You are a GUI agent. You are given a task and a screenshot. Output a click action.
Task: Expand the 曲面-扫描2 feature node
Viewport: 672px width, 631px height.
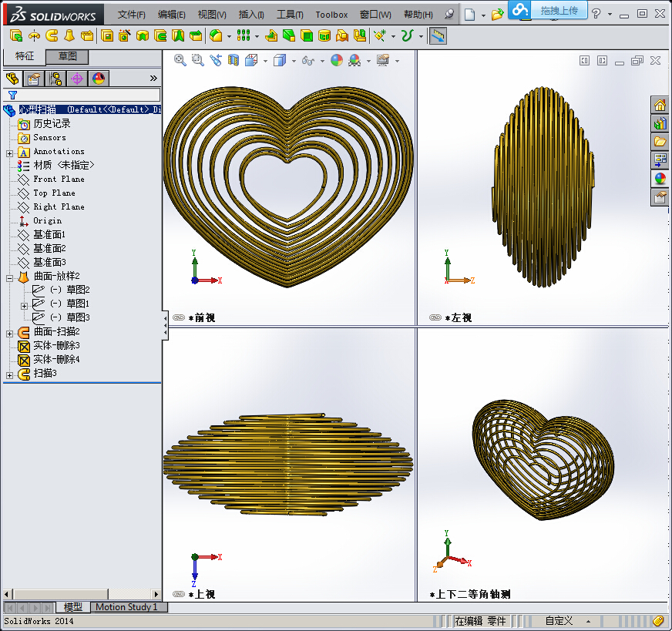pyautogui.click(x=9, y=334)
